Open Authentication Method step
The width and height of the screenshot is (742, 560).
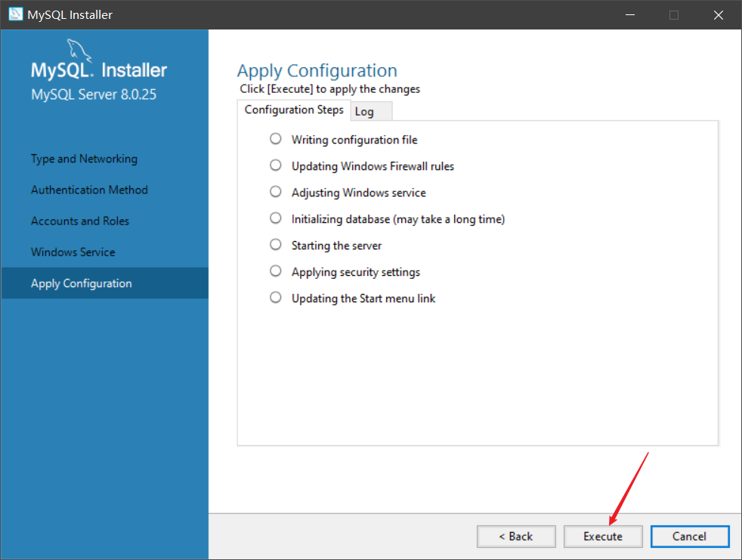[89, 190]
